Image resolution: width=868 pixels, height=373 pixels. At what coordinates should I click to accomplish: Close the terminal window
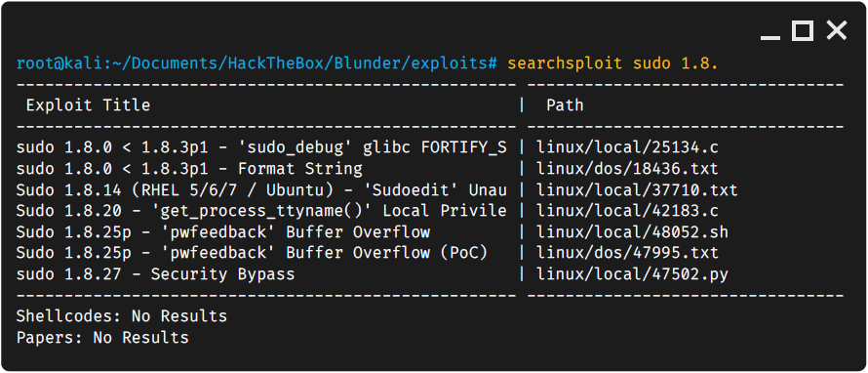coord(837,30)
